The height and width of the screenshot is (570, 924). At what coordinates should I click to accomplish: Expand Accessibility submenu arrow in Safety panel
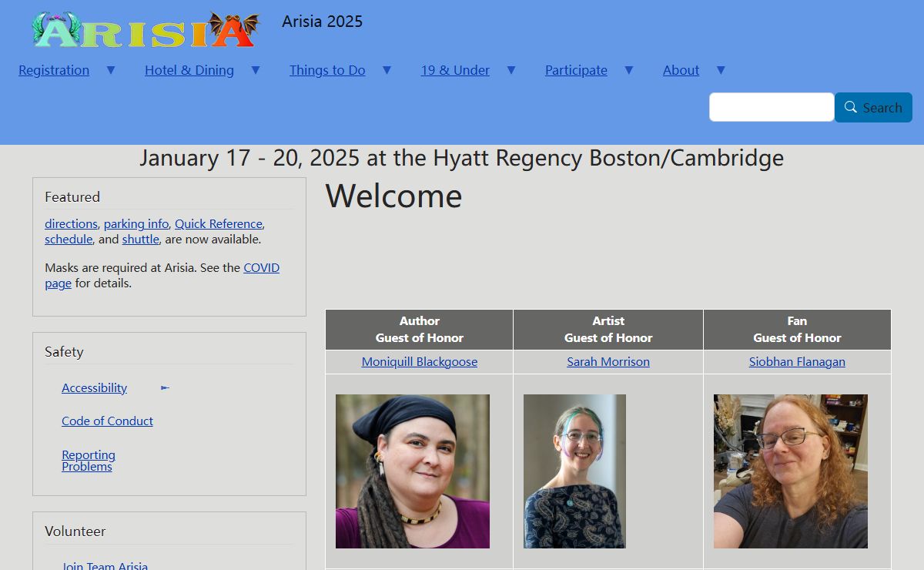coord(165,388)
